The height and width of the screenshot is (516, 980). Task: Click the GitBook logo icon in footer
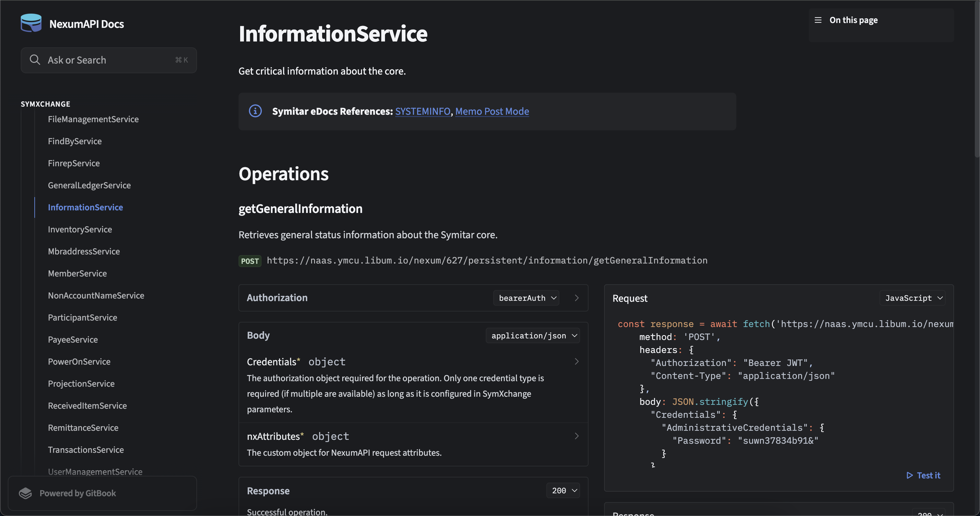click(26, 493)
